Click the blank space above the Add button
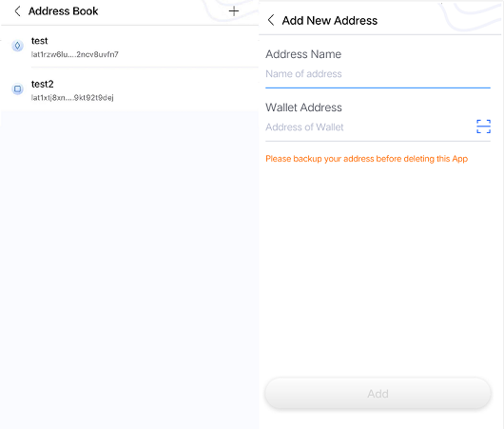This screenshot has width=504, height=429. (378, 270)
